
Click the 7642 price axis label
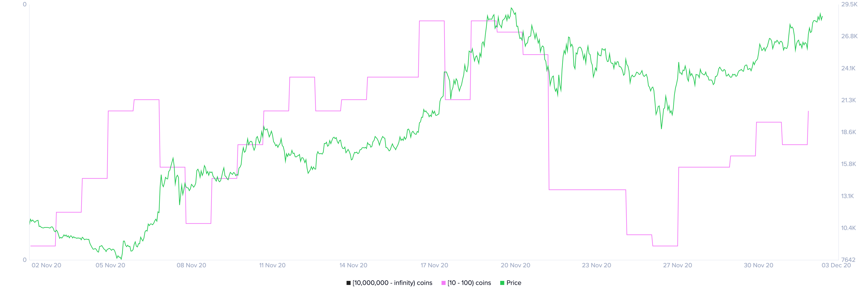pos(848,260)
